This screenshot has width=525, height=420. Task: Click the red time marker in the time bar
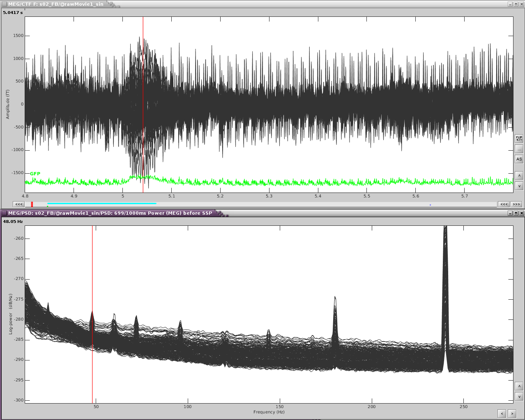pyautogui.click(x=32, y=204)
